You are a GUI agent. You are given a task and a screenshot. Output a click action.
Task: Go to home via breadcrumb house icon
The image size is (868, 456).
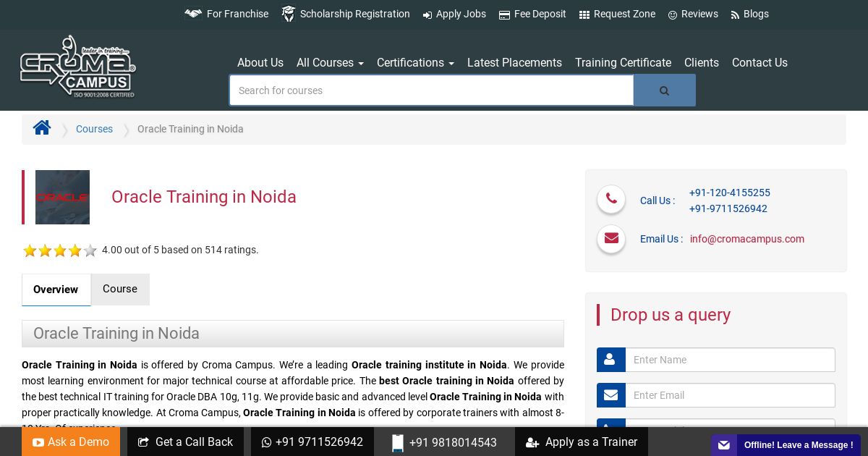click(42, 128)
